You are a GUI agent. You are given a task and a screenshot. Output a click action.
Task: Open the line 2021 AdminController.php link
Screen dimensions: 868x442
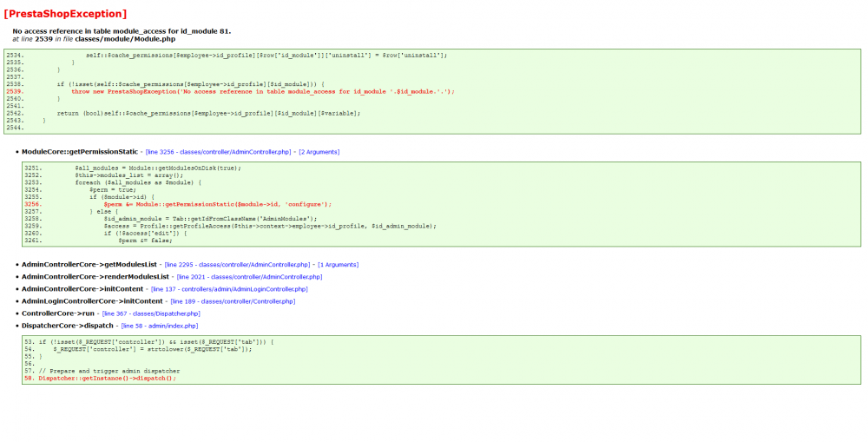point(249,277)
